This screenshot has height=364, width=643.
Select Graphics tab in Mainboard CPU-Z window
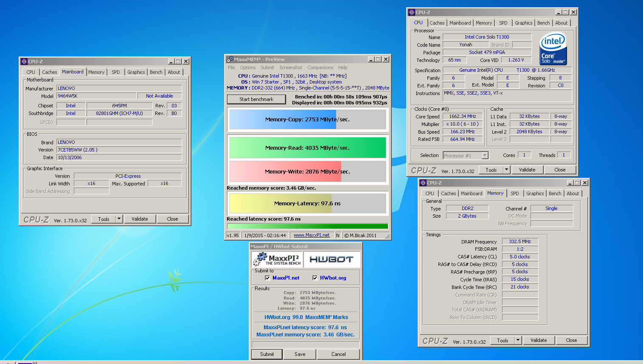pyautogui.click(x=136, y=72)
